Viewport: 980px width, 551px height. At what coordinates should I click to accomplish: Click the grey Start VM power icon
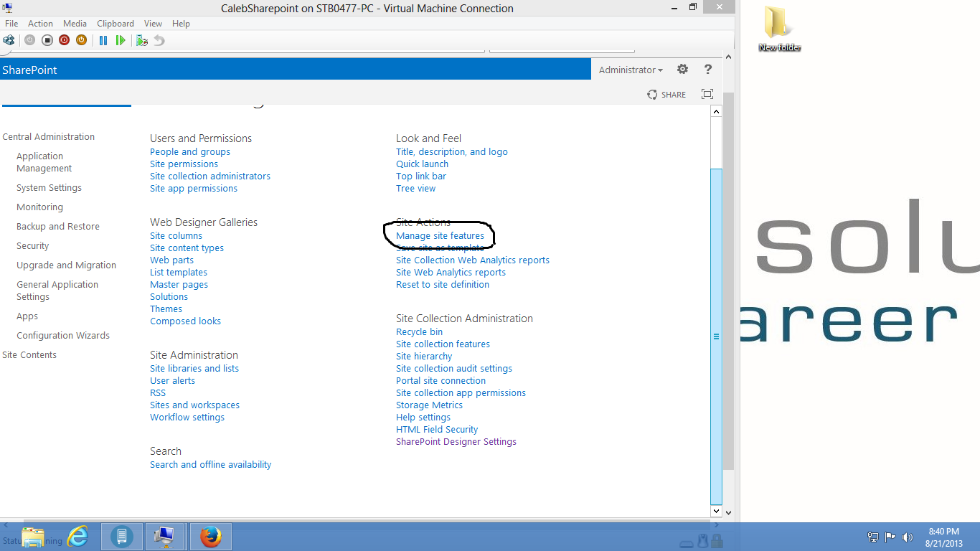[29, 40]
